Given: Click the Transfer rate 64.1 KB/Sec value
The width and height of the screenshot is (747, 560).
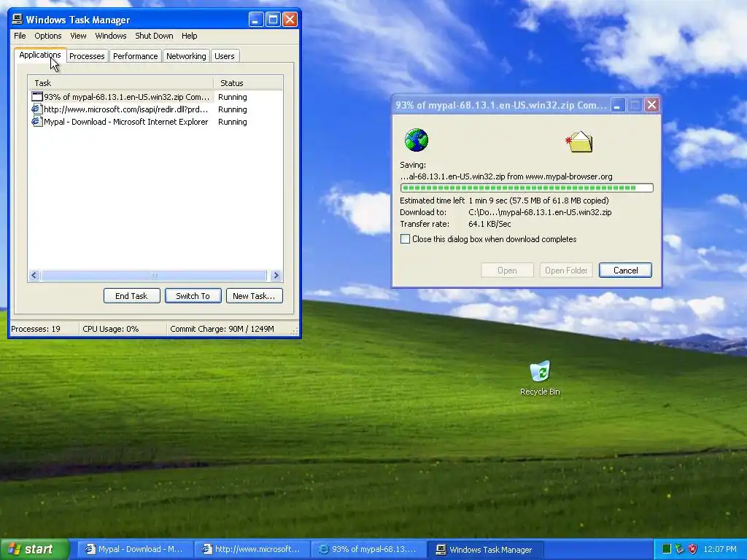Looking at the screenshot, I should [x=489, y=224].
